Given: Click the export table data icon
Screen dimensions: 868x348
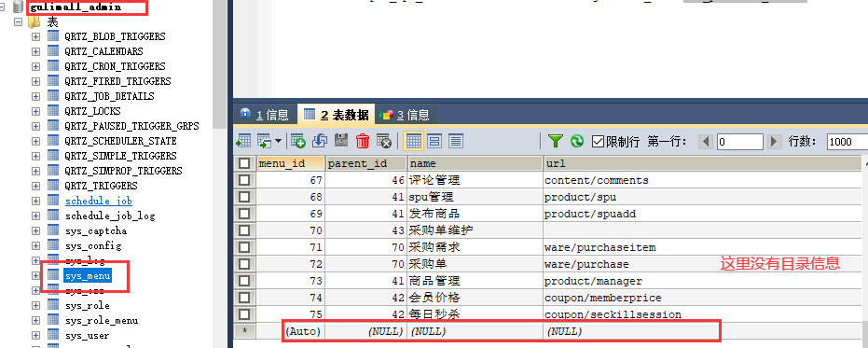Looking at the screenshot, I should click(x=243, y=141).
